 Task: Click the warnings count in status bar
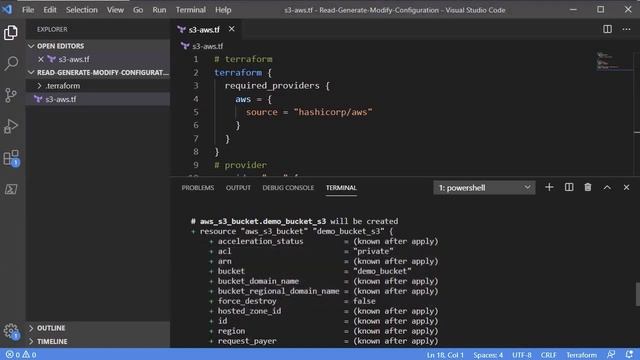click(x=29, y=355)
